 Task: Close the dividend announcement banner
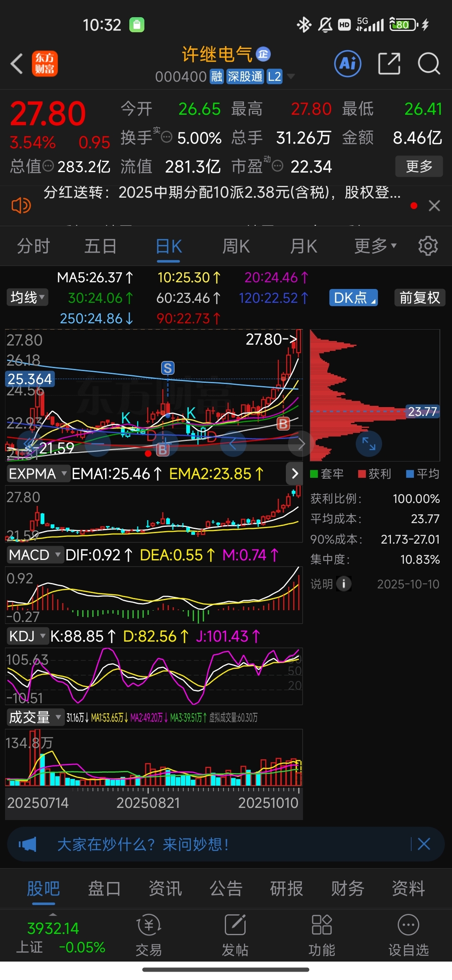coord(434,206)
